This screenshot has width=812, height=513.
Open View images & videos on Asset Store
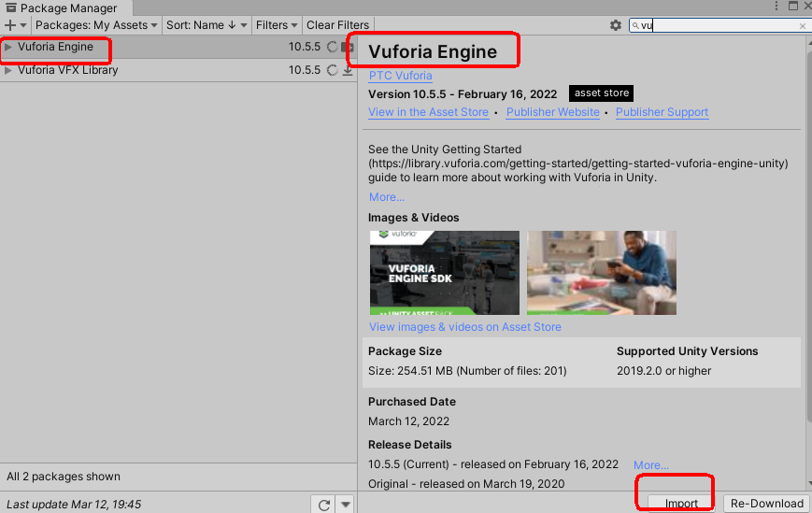point(465,327)
